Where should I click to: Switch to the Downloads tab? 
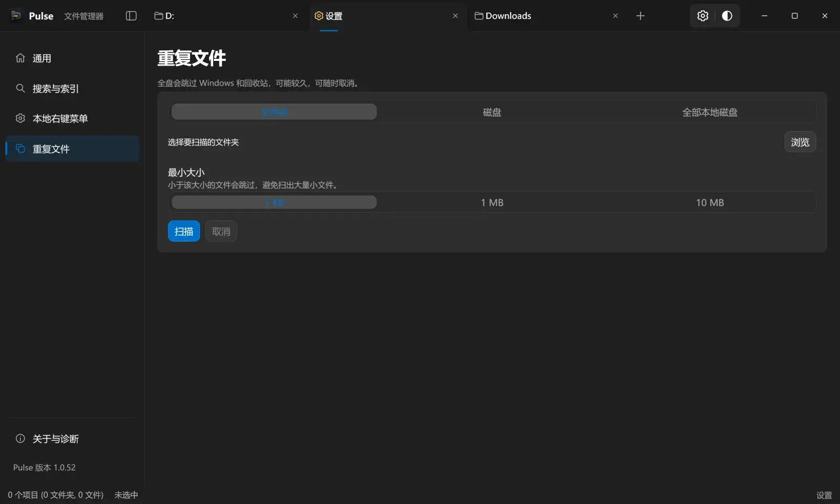coord(547,16)
